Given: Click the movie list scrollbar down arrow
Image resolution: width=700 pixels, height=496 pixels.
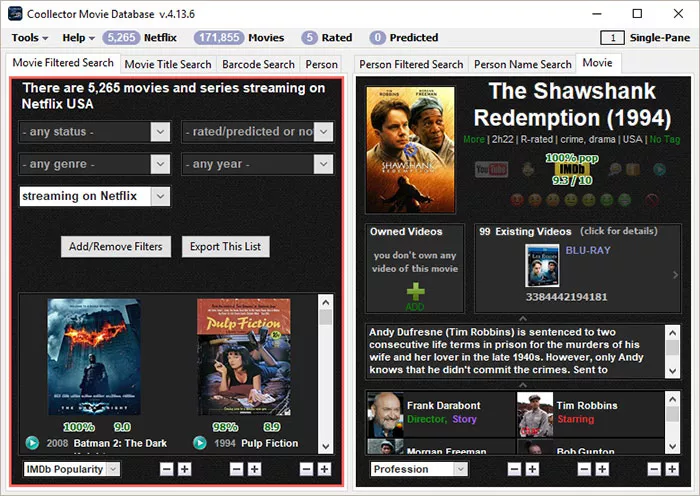Looking at the screenshot, I should coord(326,446).
